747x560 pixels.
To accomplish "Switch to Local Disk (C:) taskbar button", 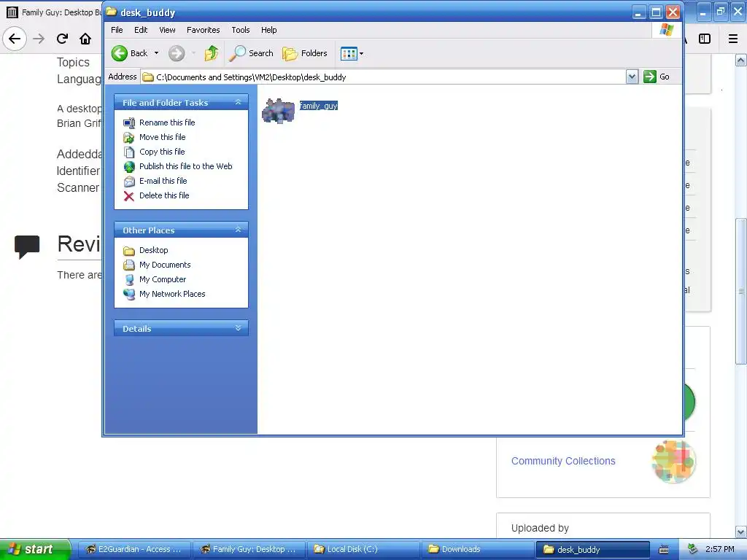I will pos(363,550).
